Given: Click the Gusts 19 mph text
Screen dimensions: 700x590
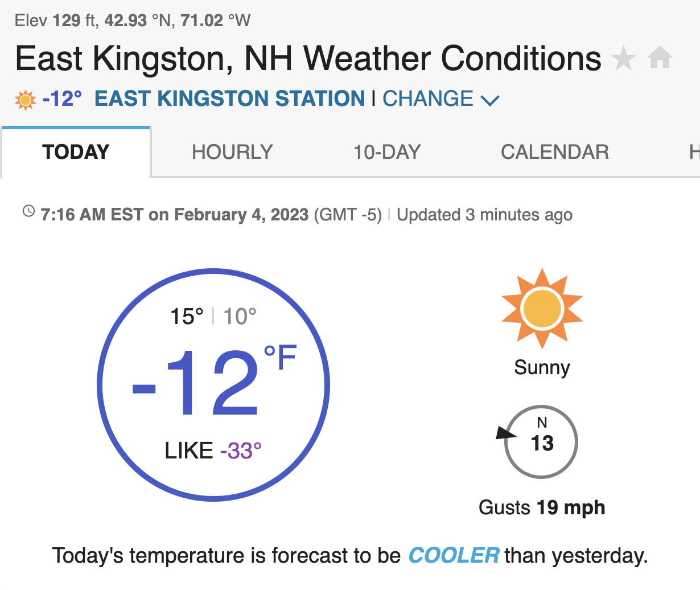Looking at the screenshot, I should 542,507.
